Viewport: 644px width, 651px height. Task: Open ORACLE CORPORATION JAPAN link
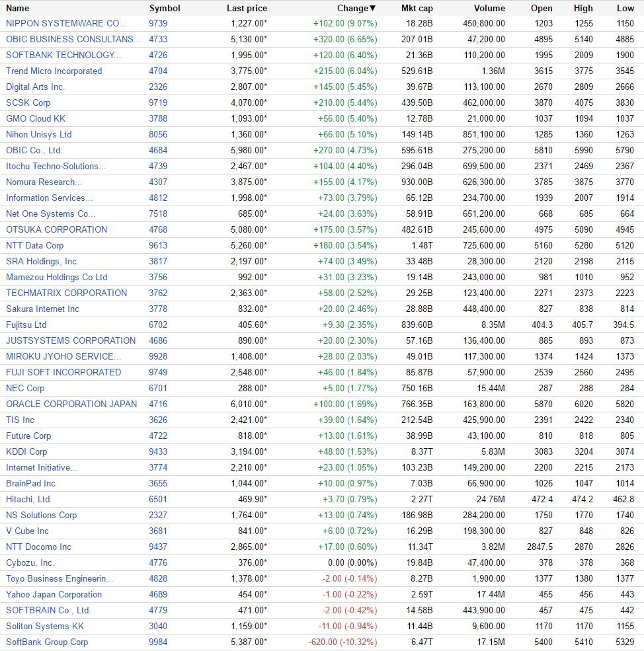pos(71,404)
